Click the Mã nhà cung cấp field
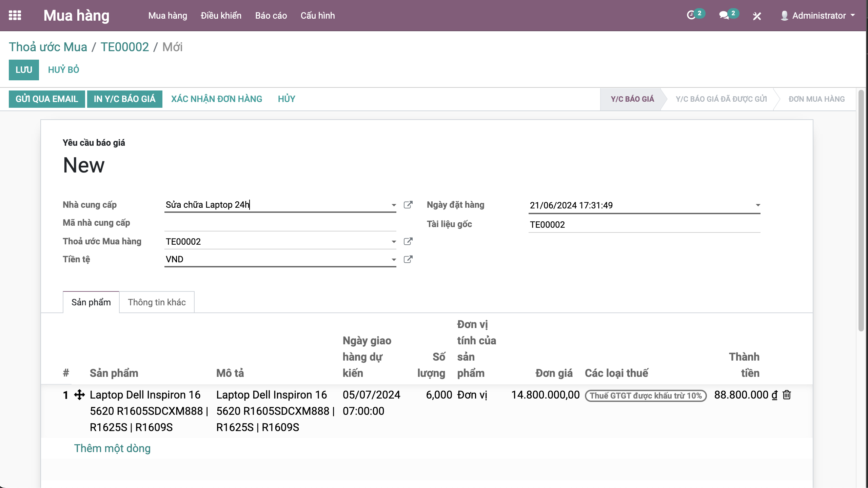868x488 pixels. click(280, 223)
